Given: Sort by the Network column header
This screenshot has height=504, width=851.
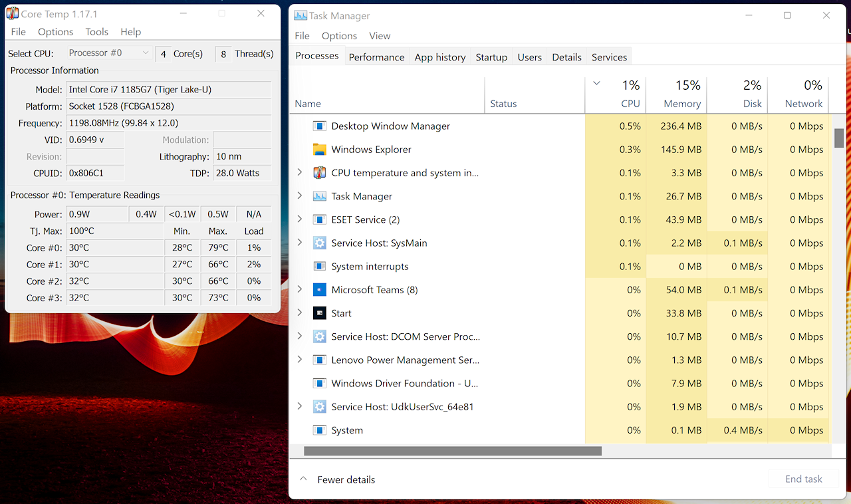Looking at the screenshot, I should pos(798,95).
